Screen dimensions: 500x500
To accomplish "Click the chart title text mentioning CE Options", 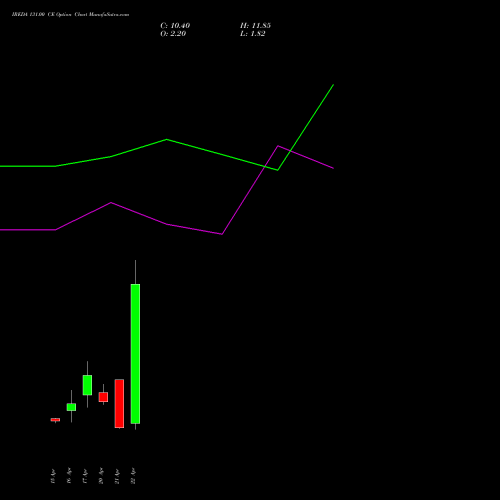I will [70, 15].
